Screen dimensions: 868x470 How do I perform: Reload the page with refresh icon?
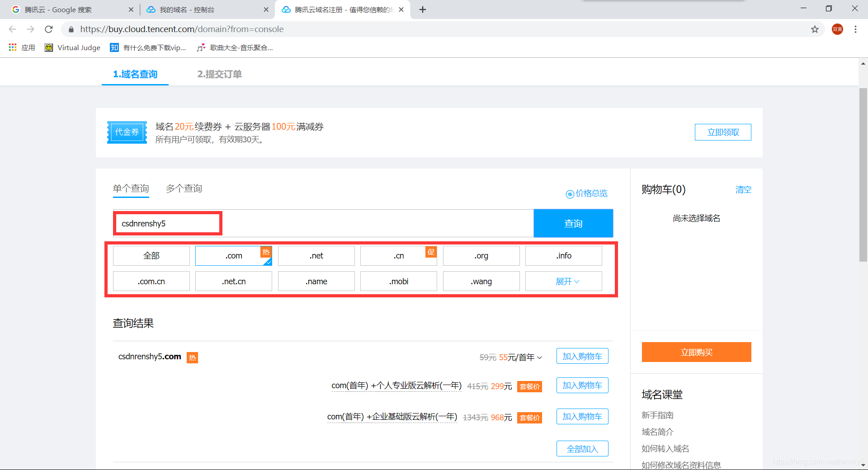pos(49,29)
